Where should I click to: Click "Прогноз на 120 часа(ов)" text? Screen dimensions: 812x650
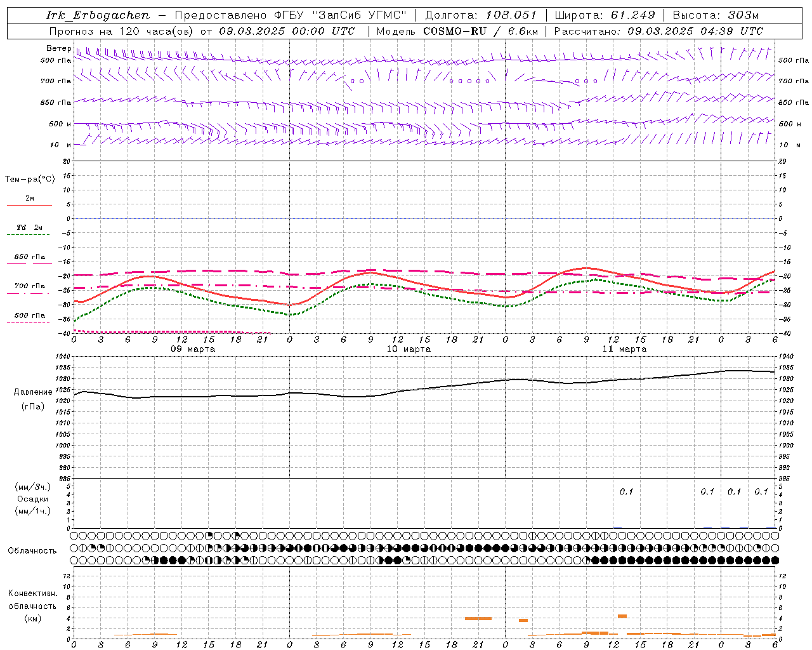point(122,31)
